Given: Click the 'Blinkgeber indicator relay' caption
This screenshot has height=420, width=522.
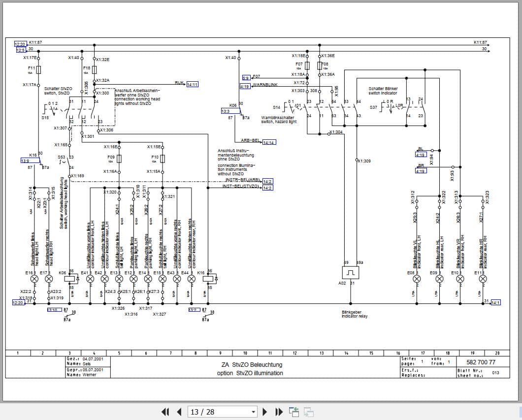Looking at the screenshot, I should 355,314.
